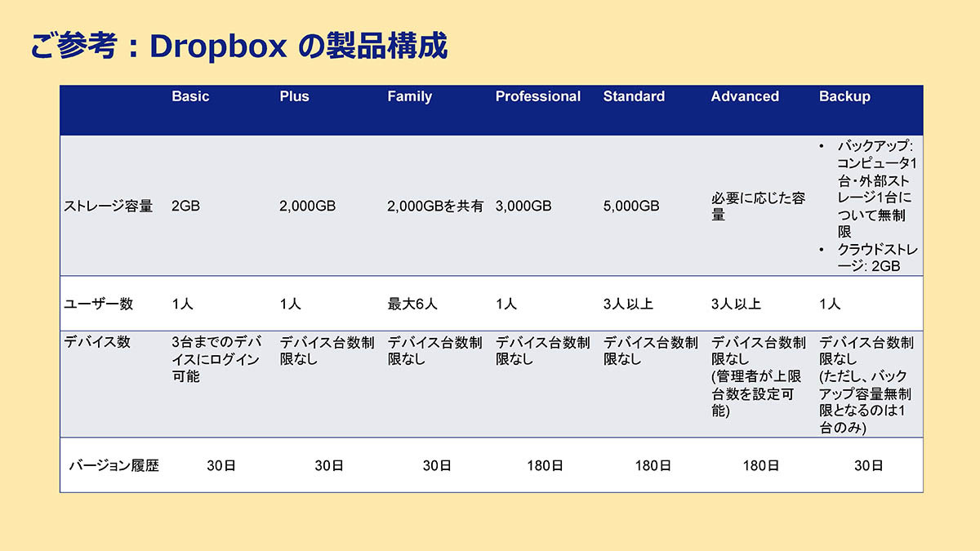980x551 pixels.
Task: Click '30日' in the Basic column
Action: pyautogui.click(x=221, y=466)
